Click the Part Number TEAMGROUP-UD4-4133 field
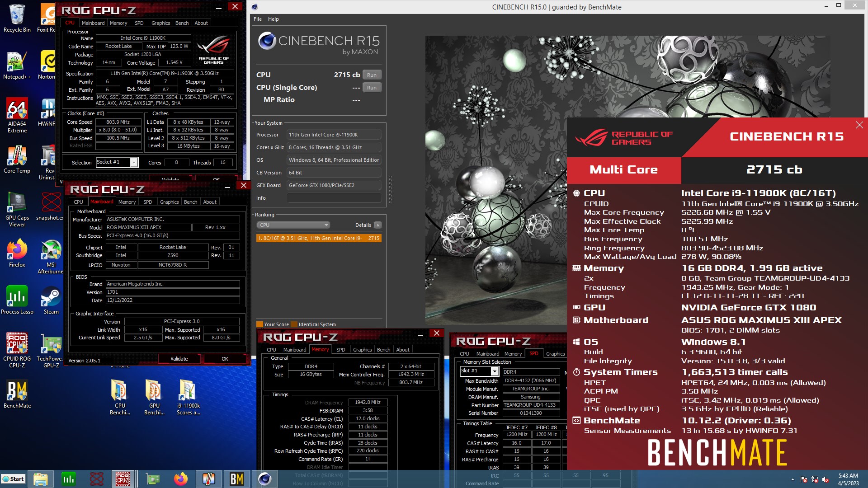 (x=531, y=405)
